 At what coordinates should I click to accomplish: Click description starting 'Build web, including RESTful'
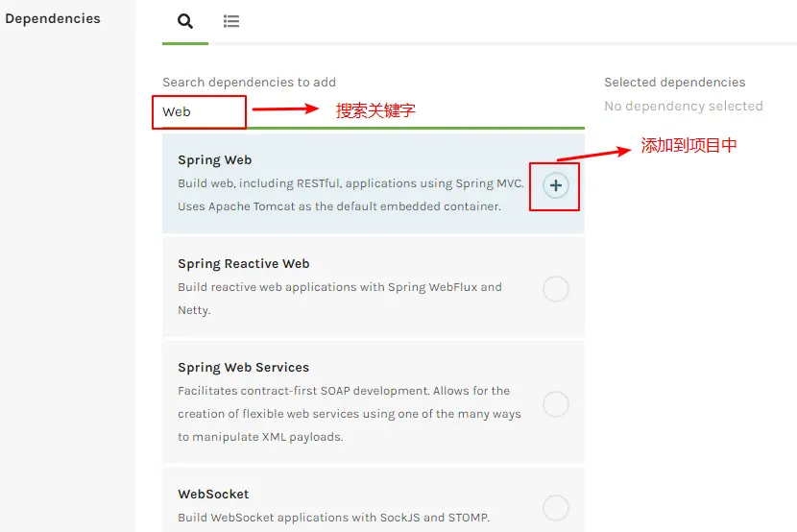[x=350, y=195]
